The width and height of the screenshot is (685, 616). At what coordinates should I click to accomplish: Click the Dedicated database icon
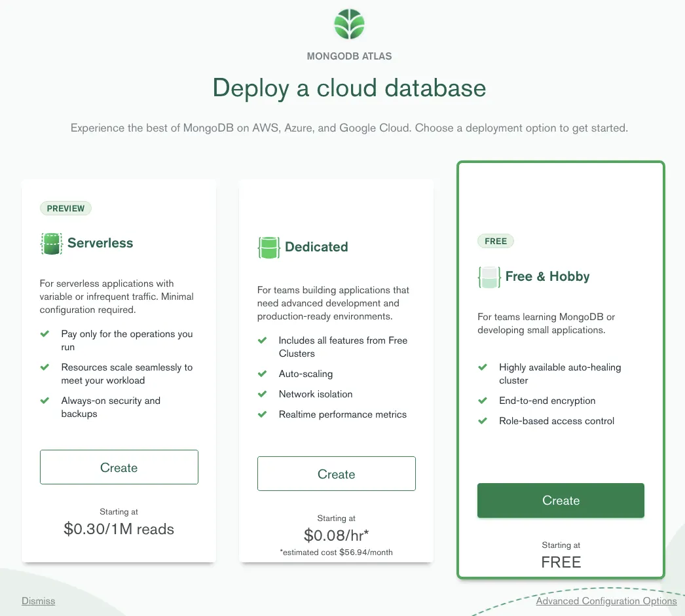coord(268,247)
